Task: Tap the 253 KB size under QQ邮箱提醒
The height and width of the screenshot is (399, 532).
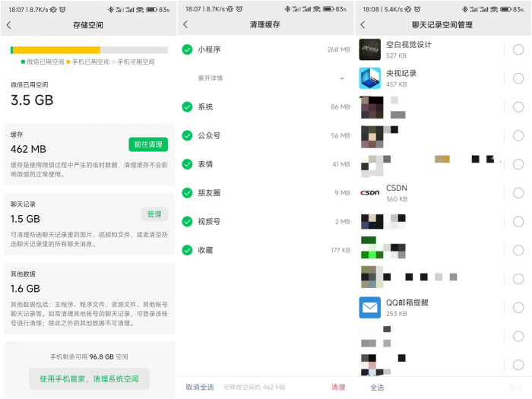Action: [396, 313]
